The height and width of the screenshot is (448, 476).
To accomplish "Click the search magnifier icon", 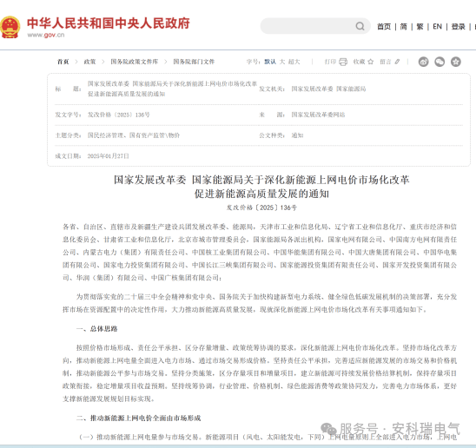I will pyautogui.click(x=360, y=26).
